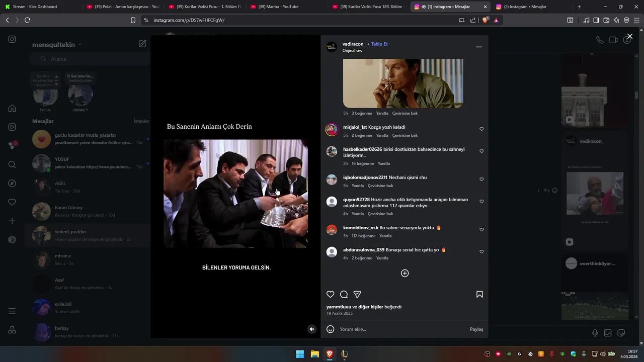
Task: Open diğer kişiler likes list
Action: tap(371, 307)
